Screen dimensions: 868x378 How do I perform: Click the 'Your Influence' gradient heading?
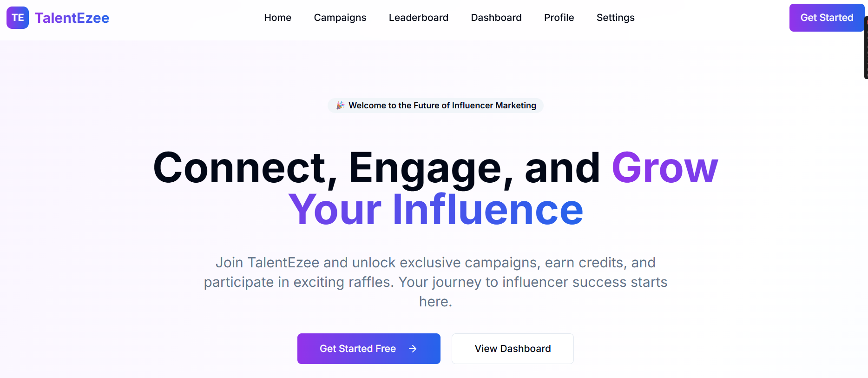click(x=435, y=210)
